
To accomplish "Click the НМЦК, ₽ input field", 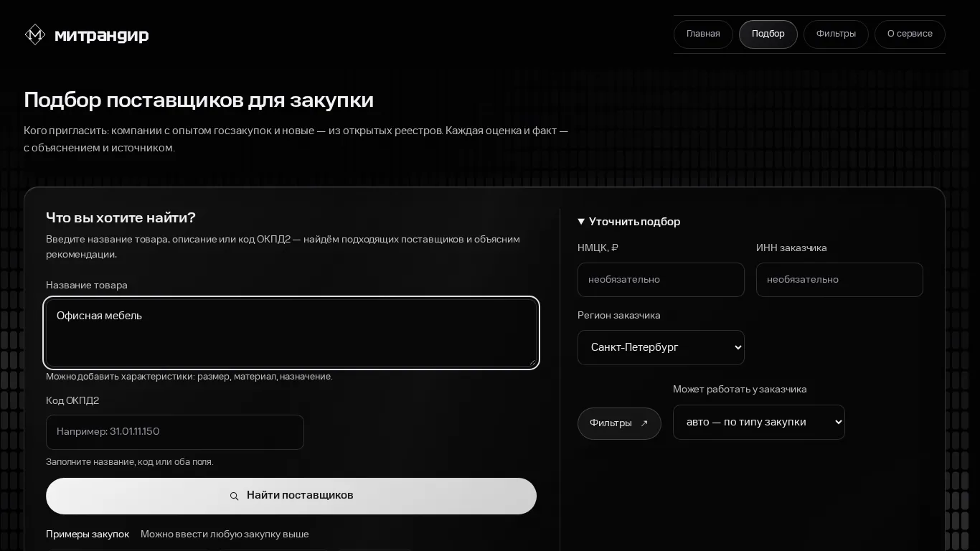I will [x=661, y=280].
